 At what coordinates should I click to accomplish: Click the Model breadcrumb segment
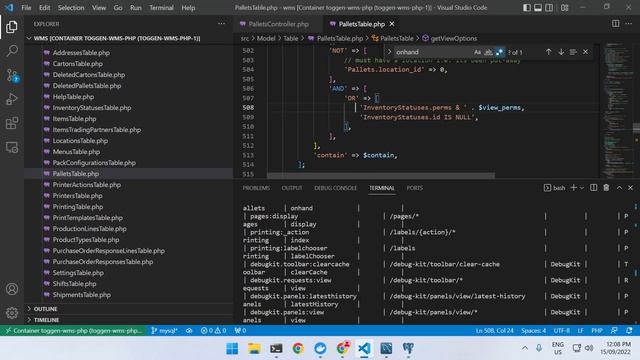pos(266,38)
